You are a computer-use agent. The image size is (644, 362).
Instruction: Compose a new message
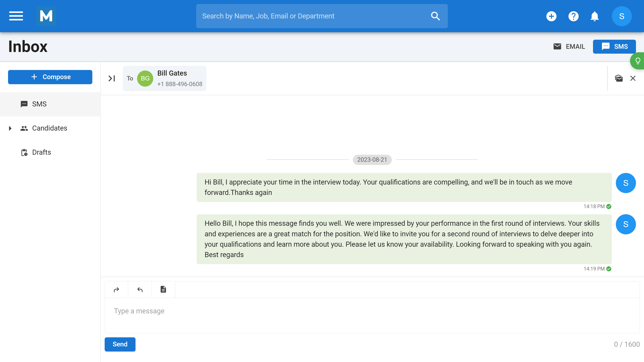(50, 77)
